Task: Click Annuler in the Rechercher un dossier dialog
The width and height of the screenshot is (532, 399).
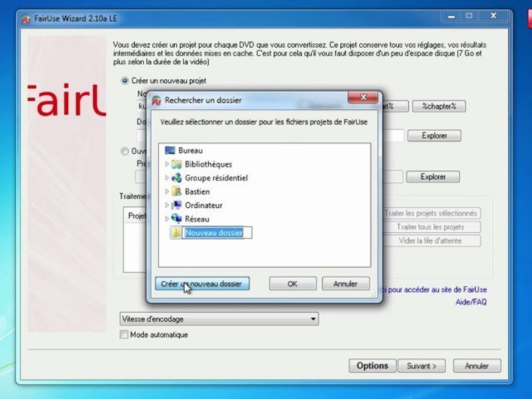Action: (345, 284)
